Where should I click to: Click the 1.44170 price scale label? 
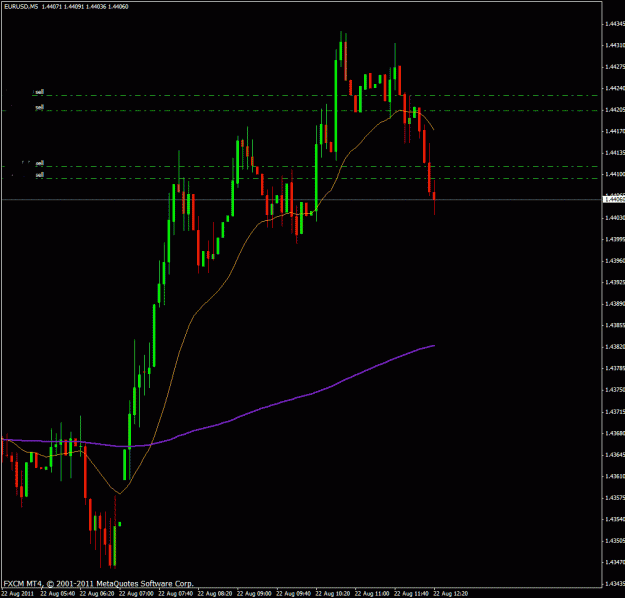[x=615, y=132]
